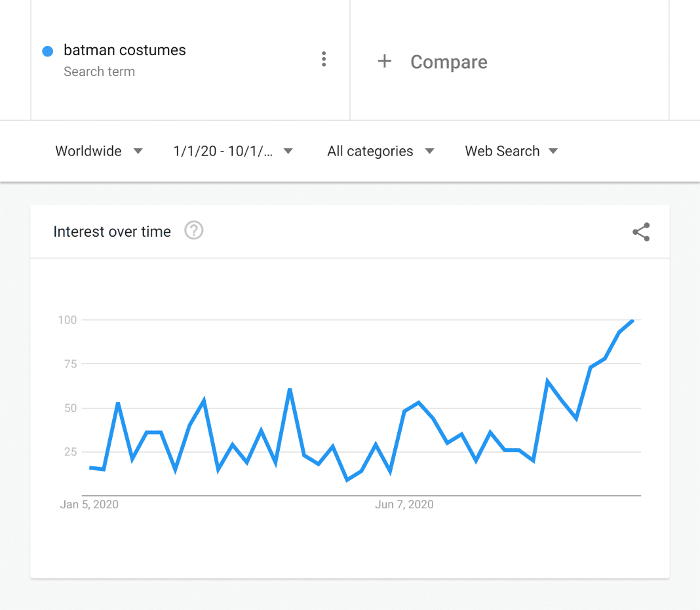
Task: Click the help question mark icon
Action: (193, 231)
